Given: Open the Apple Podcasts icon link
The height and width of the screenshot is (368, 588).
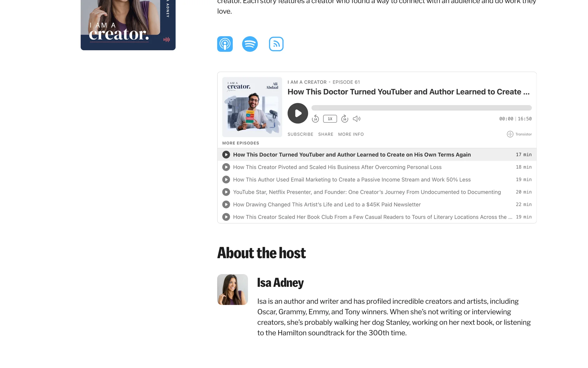Looking at the screenshot, I should tap(225, 44).
